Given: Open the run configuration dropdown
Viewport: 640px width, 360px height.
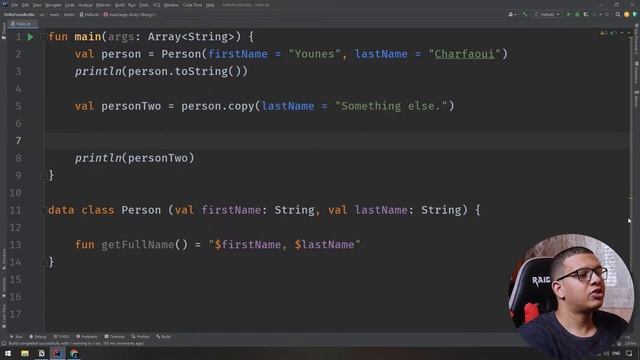Looking at the screenshot, I should click(547, 14).
